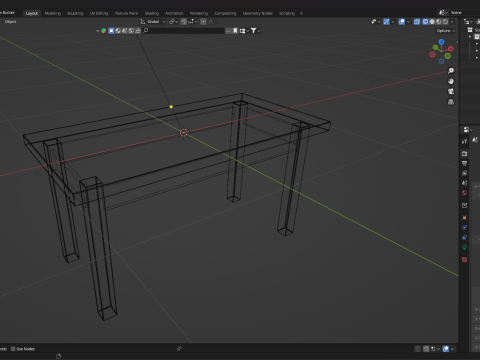Image resolution: width=480 pixels, height=360 pixels.
Task: Open the Global transform orientation dropdown
Action: tap(153, 22)
